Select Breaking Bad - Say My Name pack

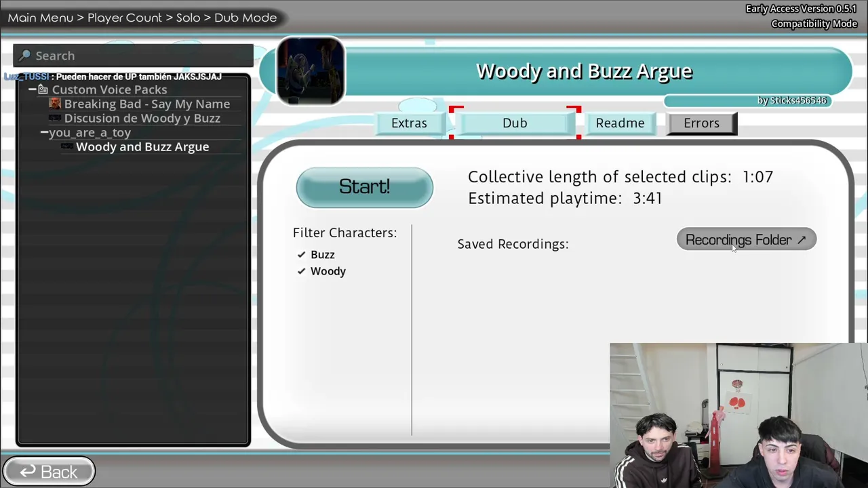(x=147, y=104)
